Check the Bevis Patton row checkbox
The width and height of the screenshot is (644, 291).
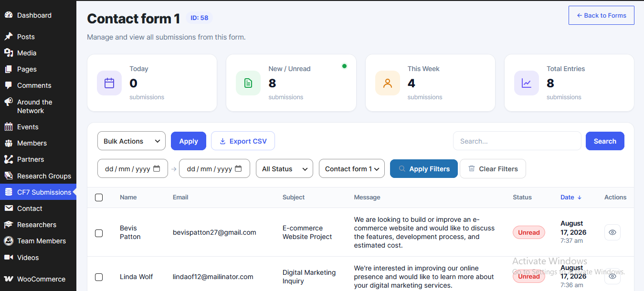pyautogui.click(x=99, y=233)
